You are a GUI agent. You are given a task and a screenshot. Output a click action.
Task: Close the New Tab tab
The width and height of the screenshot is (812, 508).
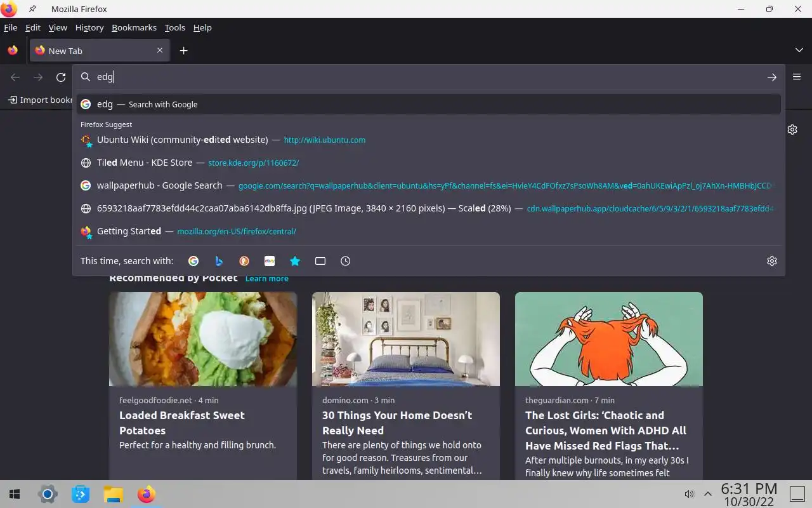[160, 50]
